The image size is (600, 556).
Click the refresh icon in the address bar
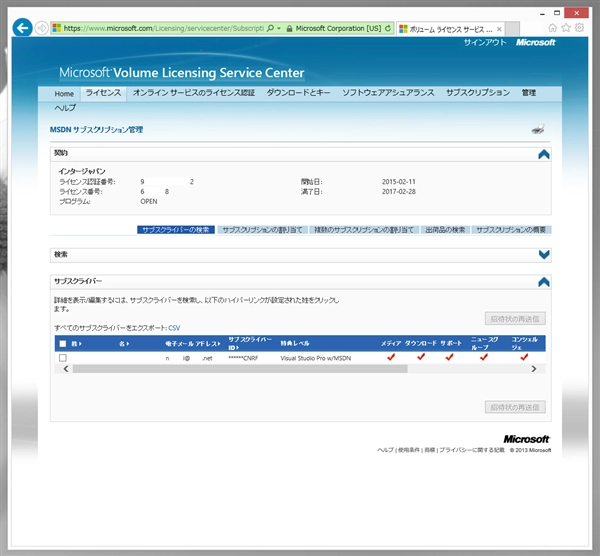click(x=388, y=28)
